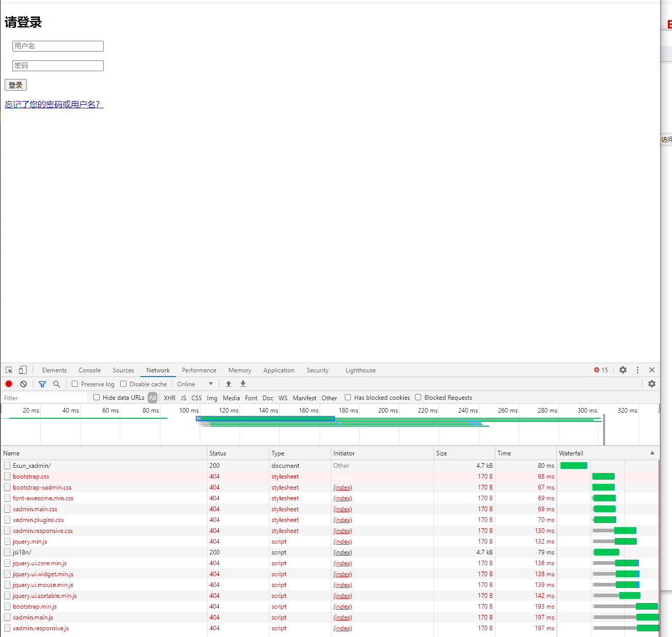Sort requests by Status column
This screenshot has width=672, height=637.
(238, 453)
